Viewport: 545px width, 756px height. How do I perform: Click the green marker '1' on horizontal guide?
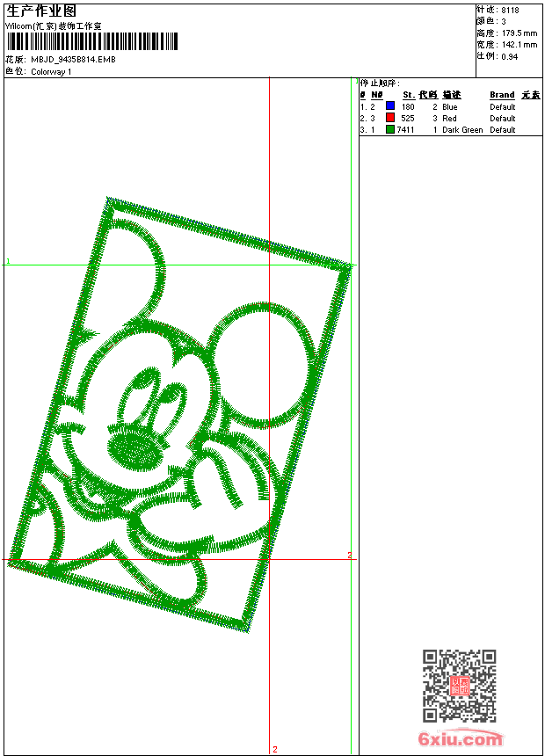[8, 261]
